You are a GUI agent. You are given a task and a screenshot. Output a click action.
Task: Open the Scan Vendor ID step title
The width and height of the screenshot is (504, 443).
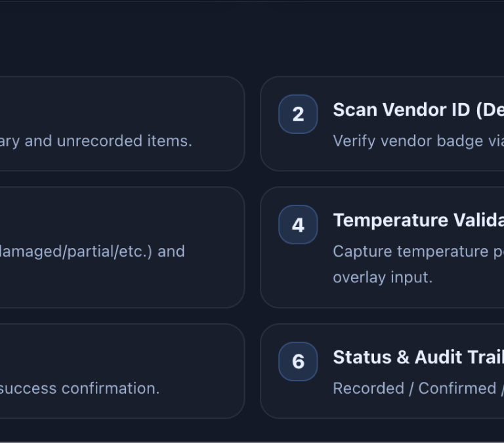point(417,110)
